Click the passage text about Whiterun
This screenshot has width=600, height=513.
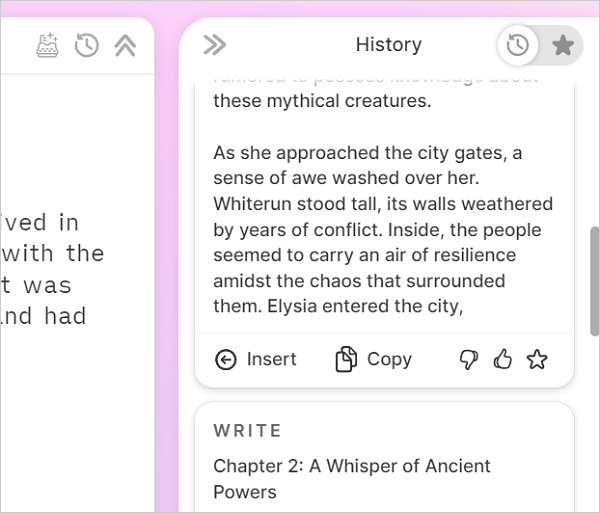383,230
